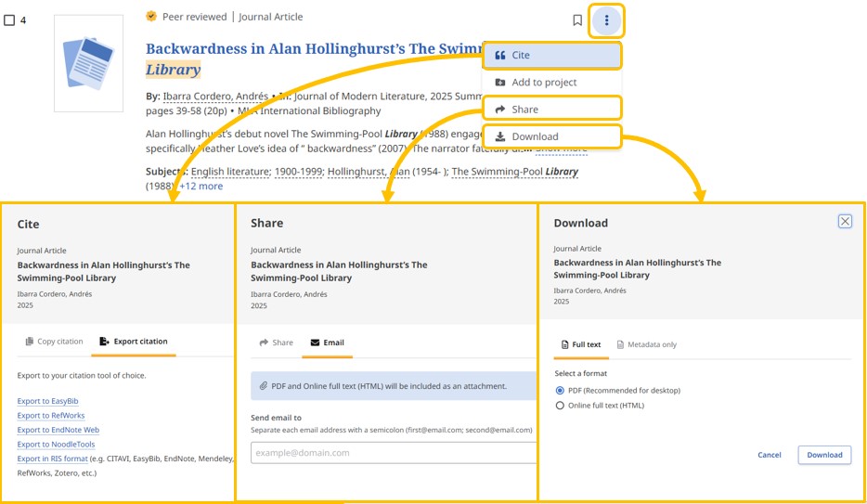
Task: Choose Share from the options menu
Action: pos(551,110)
